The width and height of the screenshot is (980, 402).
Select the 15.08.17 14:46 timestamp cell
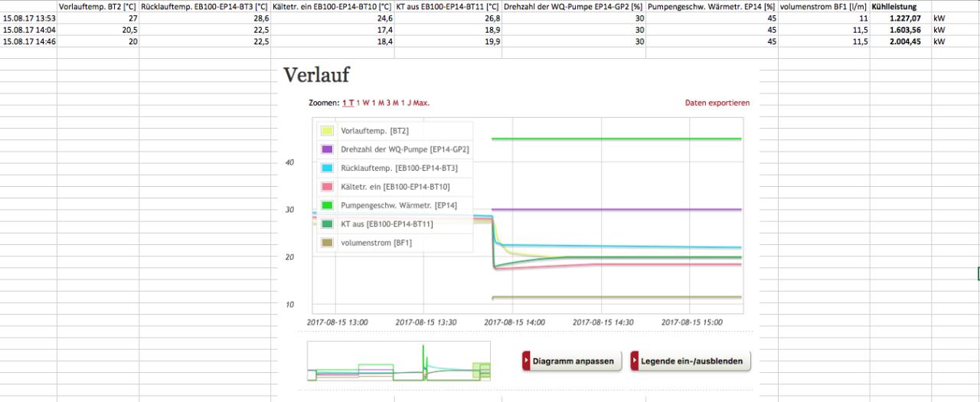[x=28, y=41]
